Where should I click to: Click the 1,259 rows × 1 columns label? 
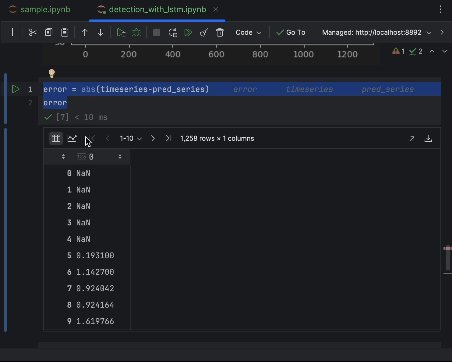point(217,138)
